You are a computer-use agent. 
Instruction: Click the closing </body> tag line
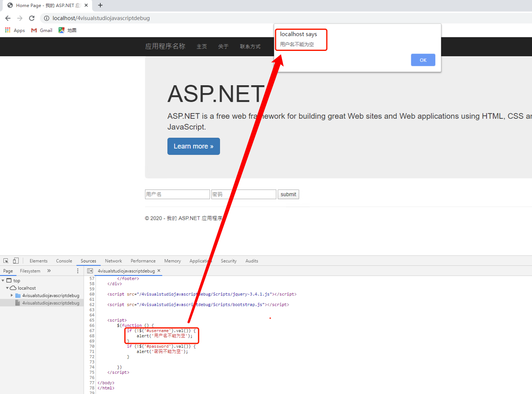click(x=106, y=383)
